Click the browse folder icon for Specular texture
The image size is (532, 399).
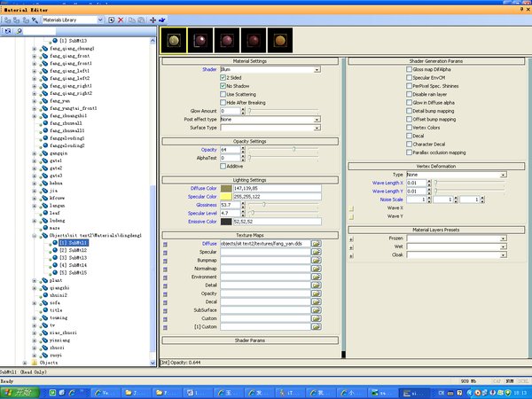tap(316, 251)
